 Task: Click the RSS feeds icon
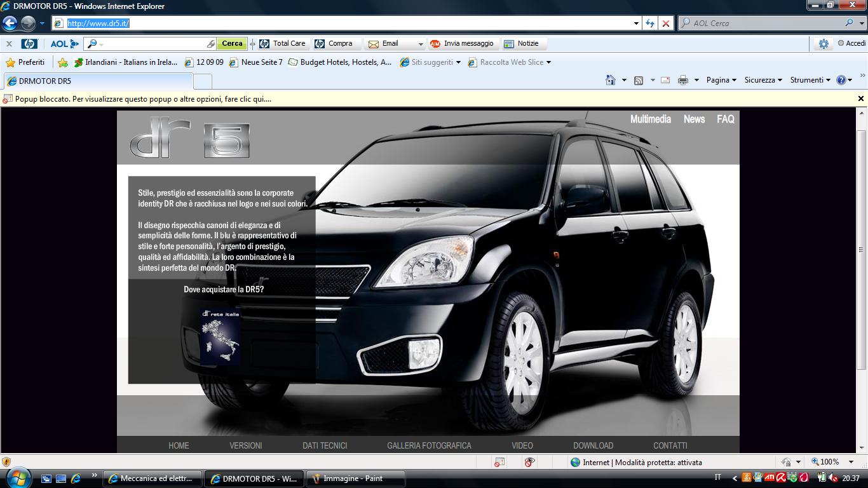639,80
